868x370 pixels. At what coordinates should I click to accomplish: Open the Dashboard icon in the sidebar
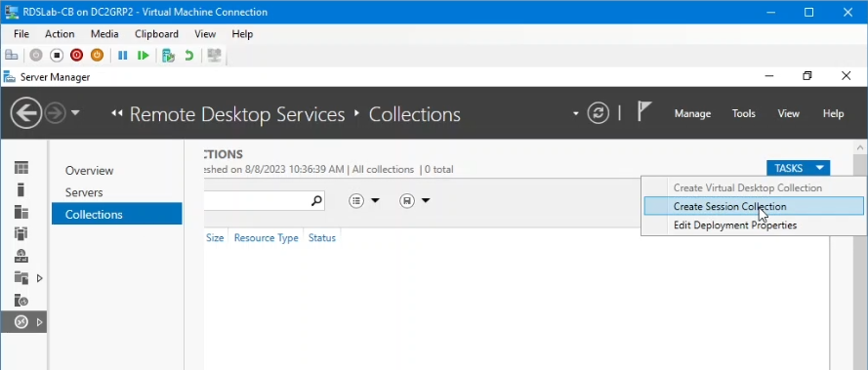pyautogui.click(x=21, y=168)
